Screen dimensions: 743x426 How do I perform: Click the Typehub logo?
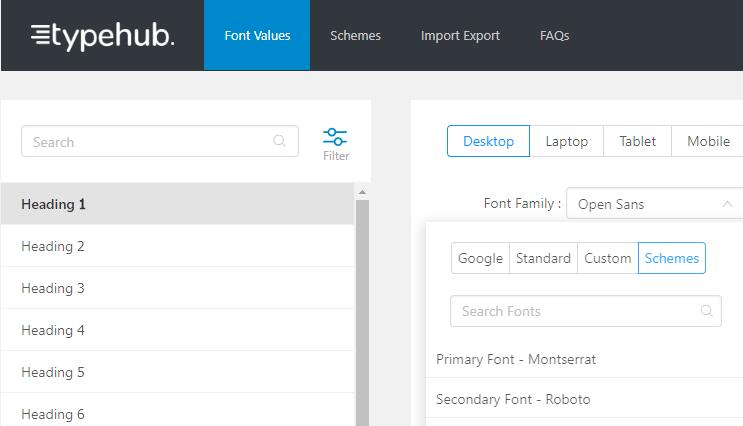point(102,36)
